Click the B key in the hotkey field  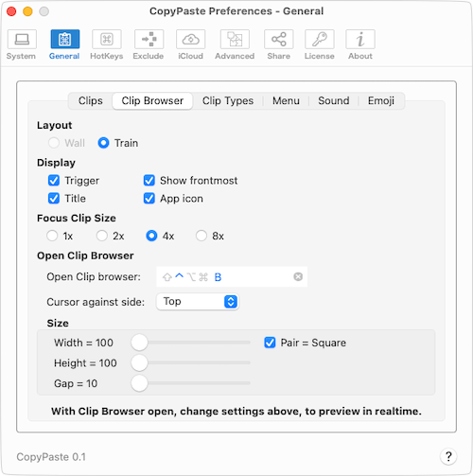tap(218, 277)
